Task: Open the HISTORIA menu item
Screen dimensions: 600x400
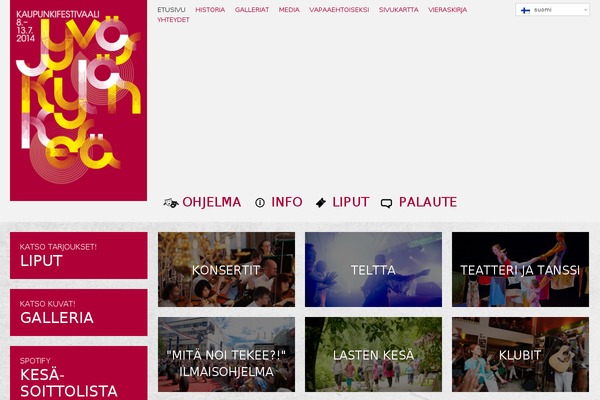Action: pos(210,10)
